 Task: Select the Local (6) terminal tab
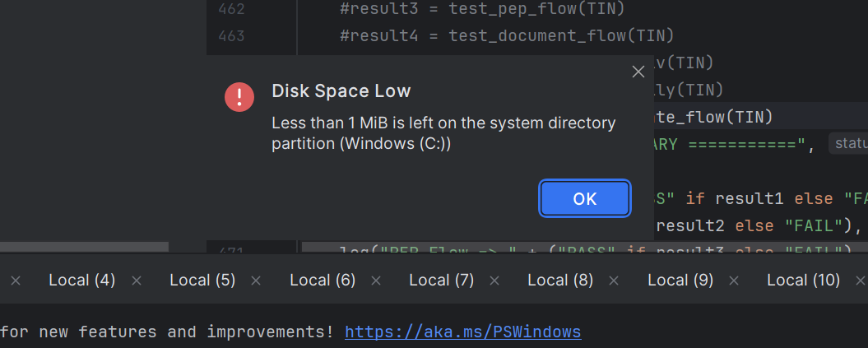(323, 281)
